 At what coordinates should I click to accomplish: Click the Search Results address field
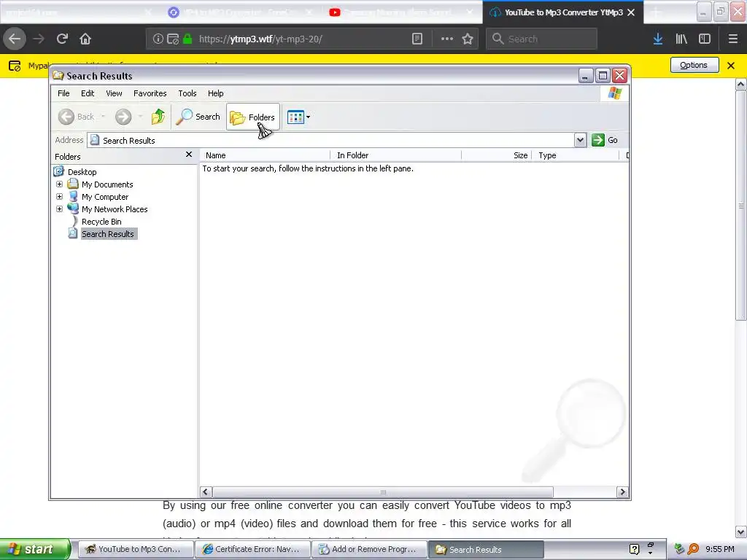coord(331,140)
